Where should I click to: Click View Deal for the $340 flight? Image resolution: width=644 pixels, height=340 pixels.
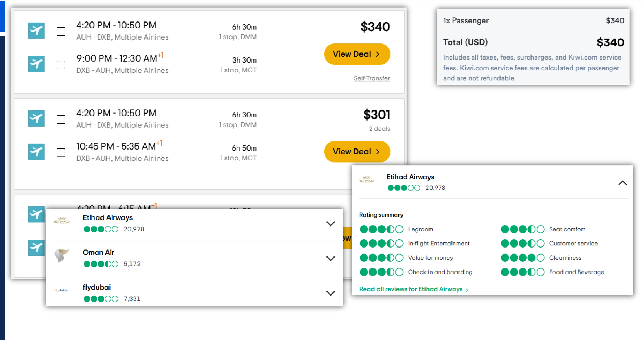357,54
